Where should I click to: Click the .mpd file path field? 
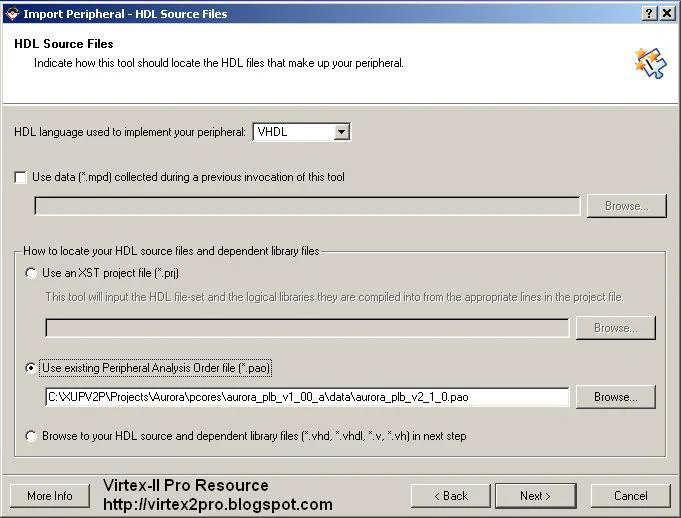307,206
